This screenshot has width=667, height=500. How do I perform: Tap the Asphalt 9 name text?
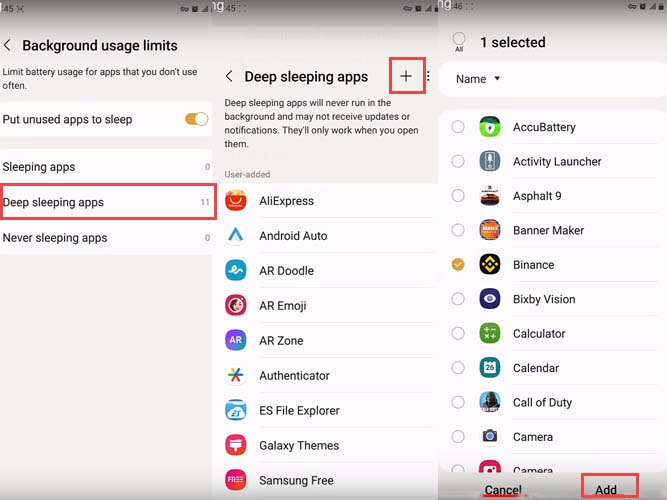point(537,196)
